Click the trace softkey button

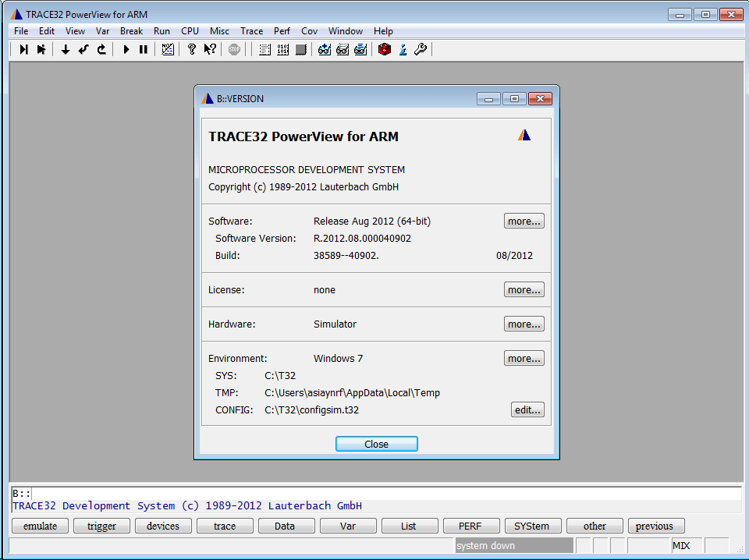(x=225, y=526)
